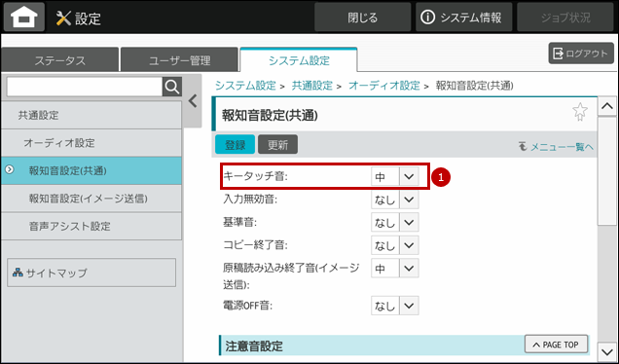Open the キータッチ音 dropdown

pos(395,176)
